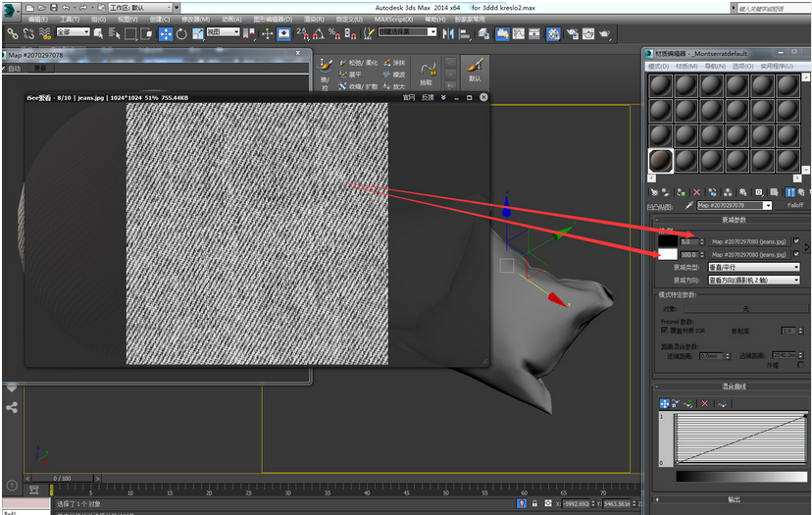Open the Tools(T) menu
The width and height of the screenshot is (812, 515).
click(x=70, y=20)
